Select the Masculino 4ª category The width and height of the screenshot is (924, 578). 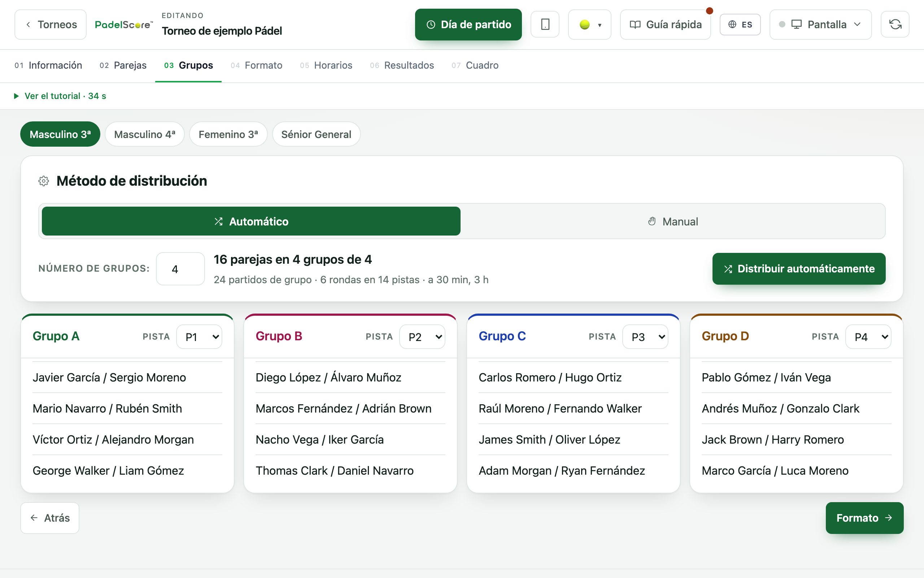145,134
